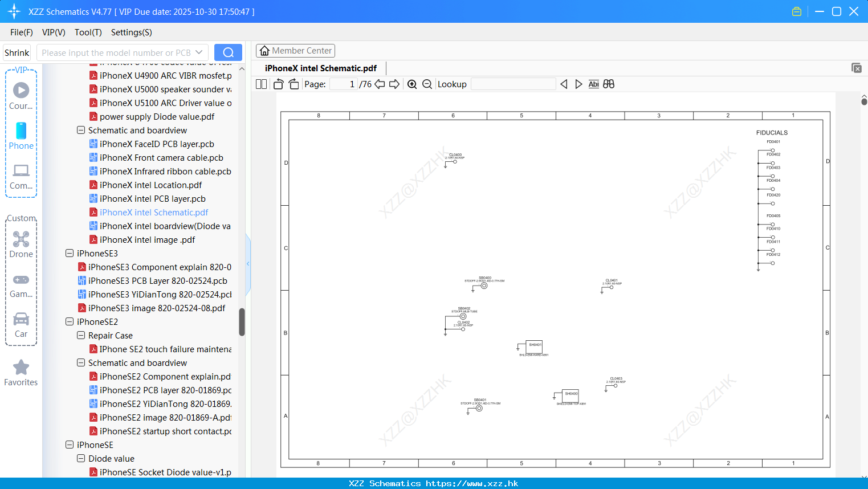Open the Tool(T) menu
Screen dimensions: 868x489
[88, 32]
